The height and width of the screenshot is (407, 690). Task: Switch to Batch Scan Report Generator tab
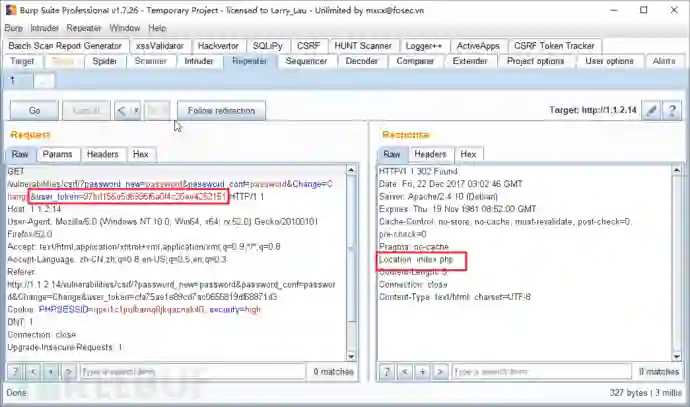tap(65, 46)
